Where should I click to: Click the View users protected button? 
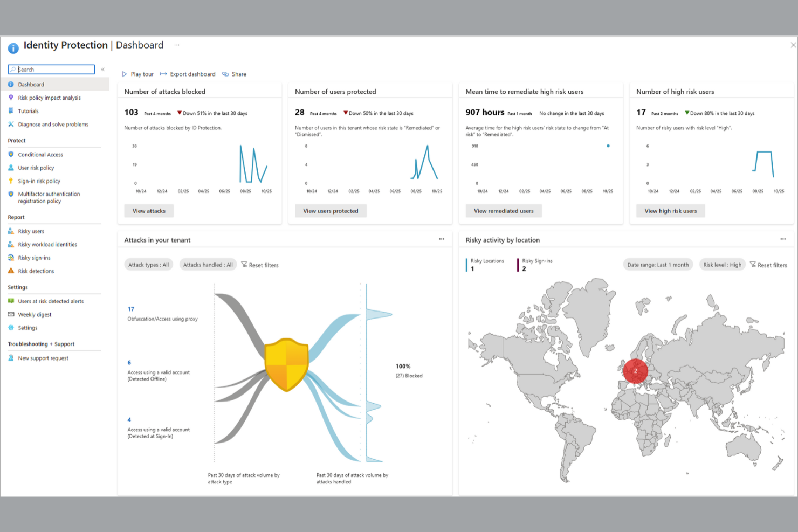coord(331,211)
